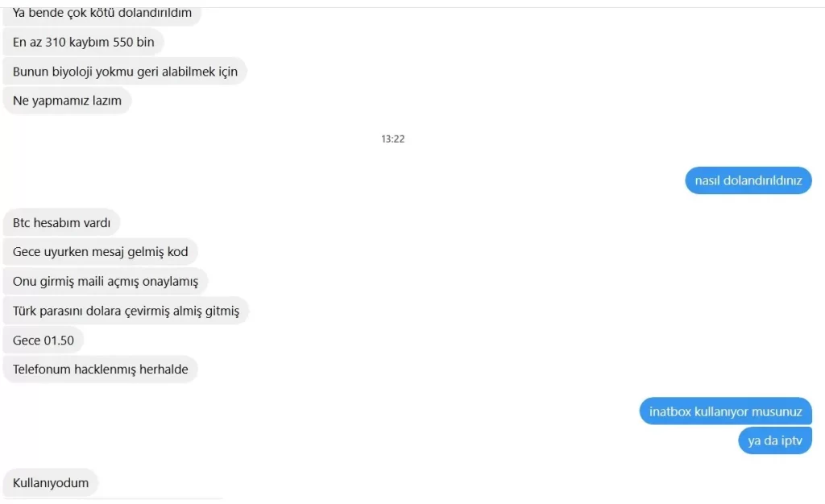Screen dimensions: 825x504
Task: Select the 'Btc hesabım vardı' message bubble
Action: pyautogui.click(x=61, y=222)
